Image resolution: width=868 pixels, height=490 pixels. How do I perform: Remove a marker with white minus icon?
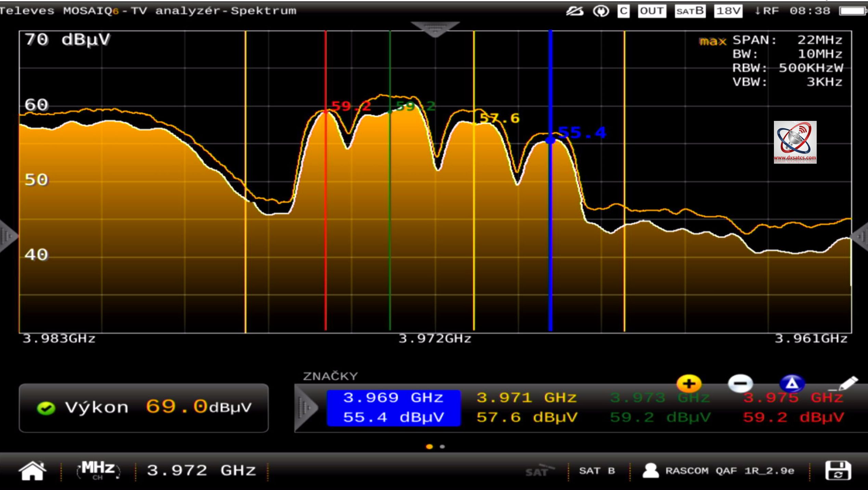point(740,384)
